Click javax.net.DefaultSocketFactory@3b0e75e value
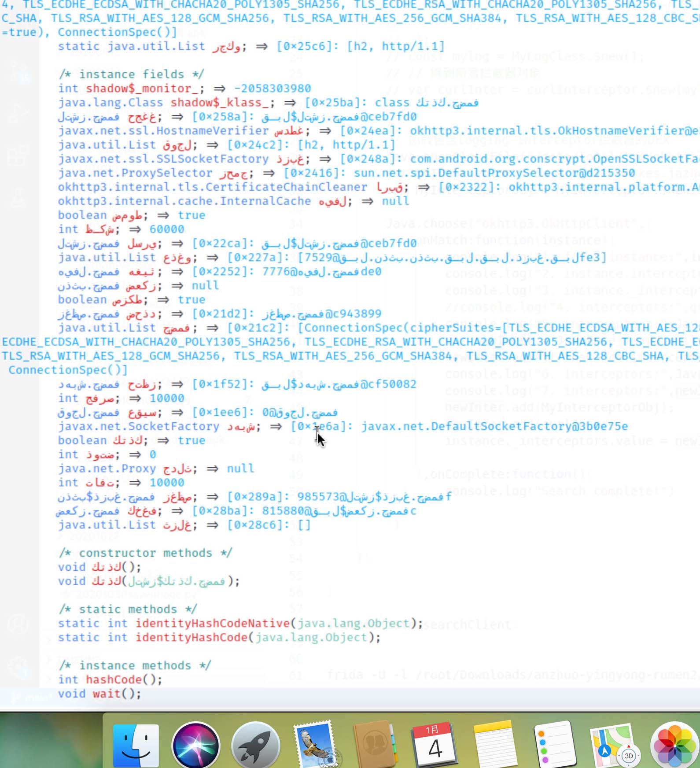The image size is (700, 768). pos(494,427)
